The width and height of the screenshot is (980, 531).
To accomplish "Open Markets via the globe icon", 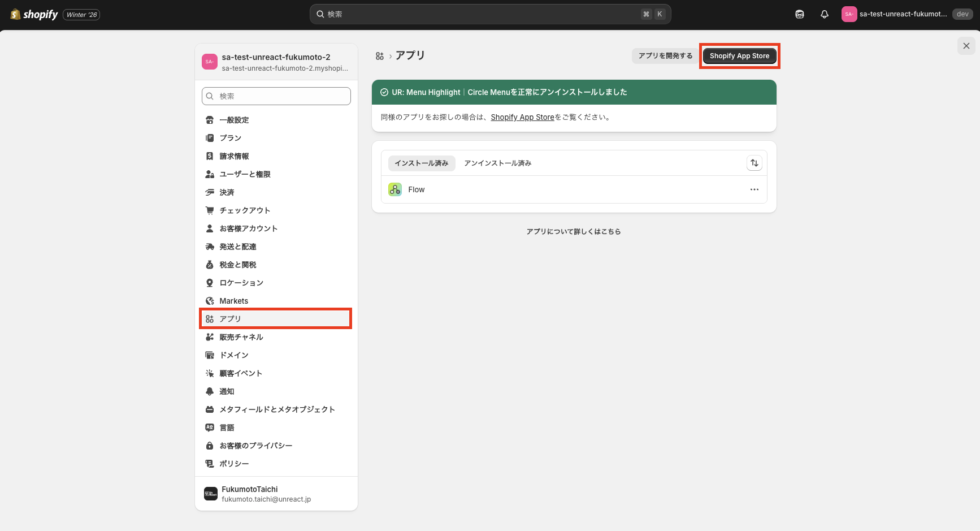I will pyautogui.click(x=210, y=301).
